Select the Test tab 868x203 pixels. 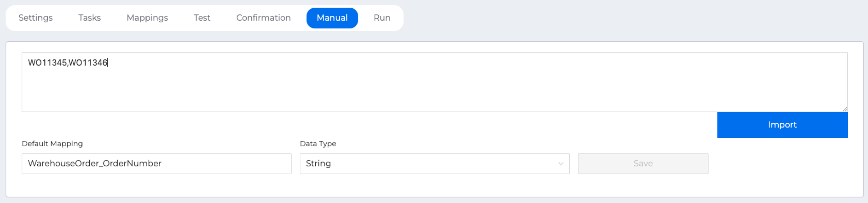click(x=202, y=18)
